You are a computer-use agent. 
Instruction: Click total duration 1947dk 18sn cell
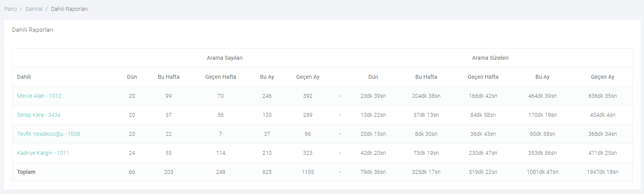[x=602, y=172]
